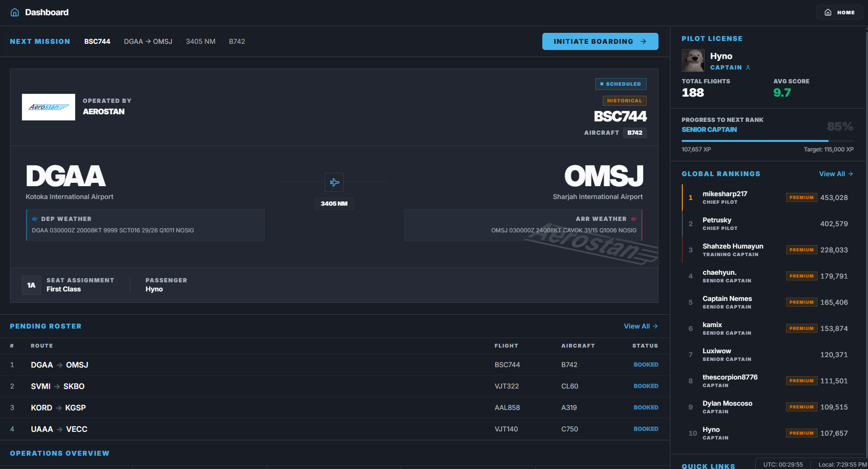
Task: Click BOOKED status for flight VJT322
Action: click(x=646, y=386)
